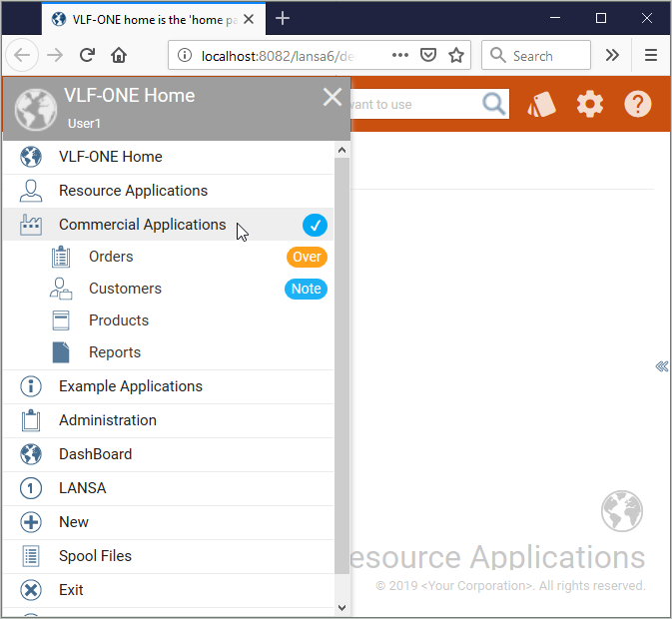This screenshot has height=619, width=672.
Task: Show site information icon in the address bar
Action: pos(185,55)
